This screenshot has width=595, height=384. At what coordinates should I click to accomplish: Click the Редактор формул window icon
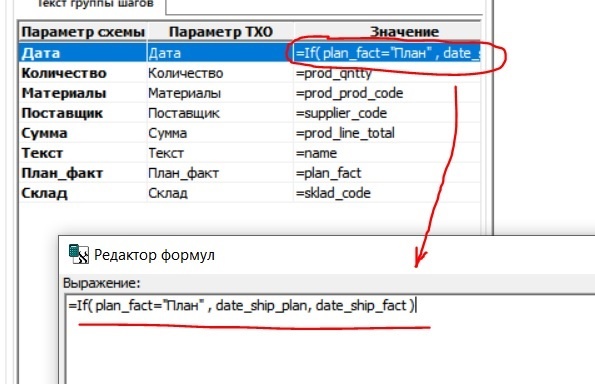click(79, 254)
